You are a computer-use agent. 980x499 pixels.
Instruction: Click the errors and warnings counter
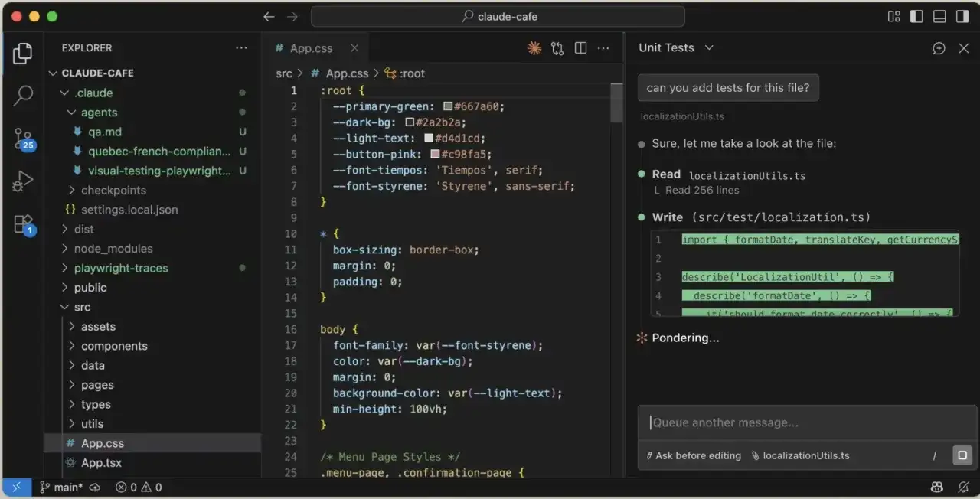click(136, 487)
